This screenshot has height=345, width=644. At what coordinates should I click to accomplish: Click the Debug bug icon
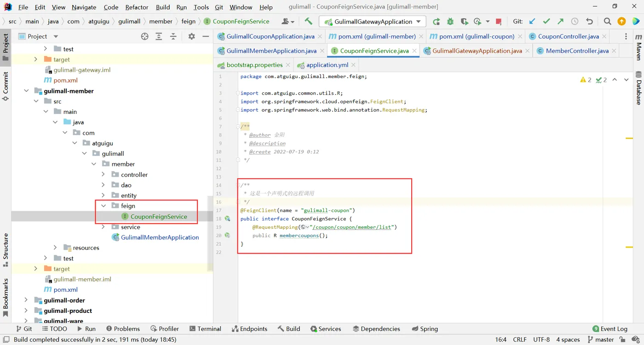click(450, 21)
